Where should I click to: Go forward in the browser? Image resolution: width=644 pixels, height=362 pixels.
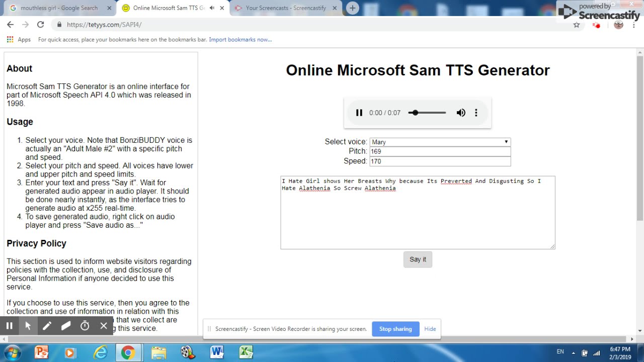(x=25, y=25)
